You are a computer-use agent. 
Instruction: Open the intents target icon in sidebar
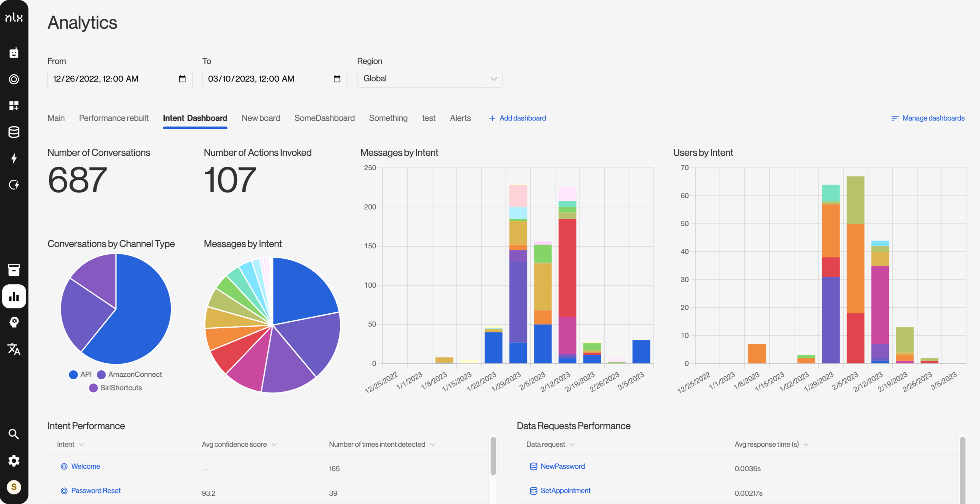click(14, 79)
